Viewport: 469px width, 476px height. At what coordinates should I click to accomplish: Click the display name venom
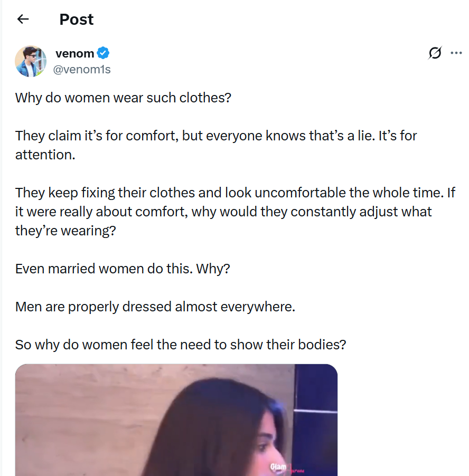point(74,53)
